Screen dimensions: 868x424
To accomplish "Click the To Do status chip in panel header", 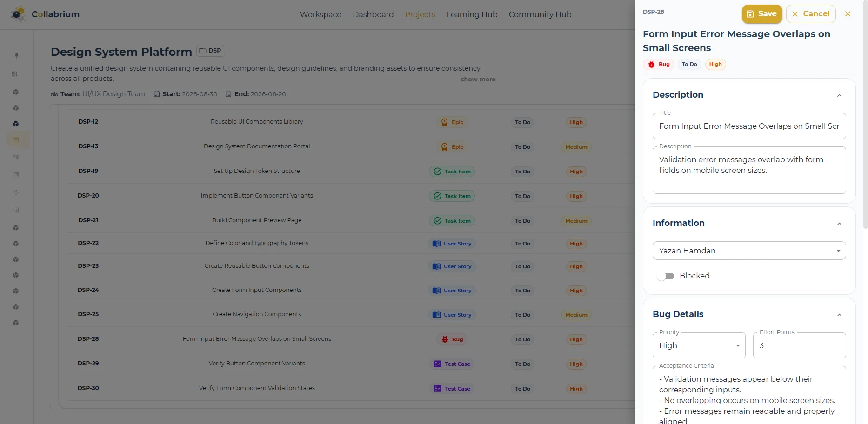I will 689,65.
